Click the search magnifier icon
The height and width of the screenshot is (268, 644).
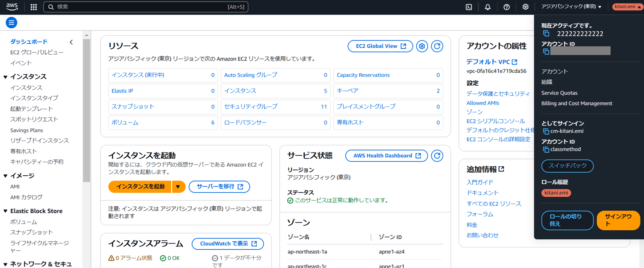[51, 7]
